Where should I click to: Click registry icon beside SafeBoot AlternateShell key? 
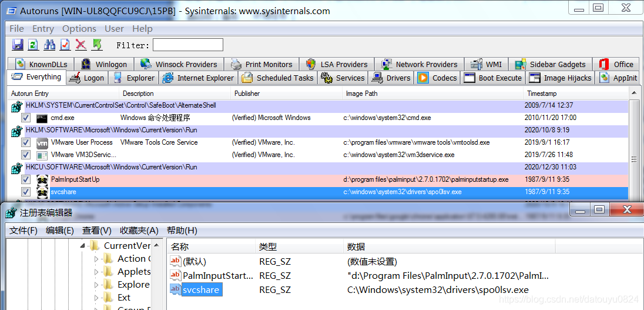tap(16, 106)
